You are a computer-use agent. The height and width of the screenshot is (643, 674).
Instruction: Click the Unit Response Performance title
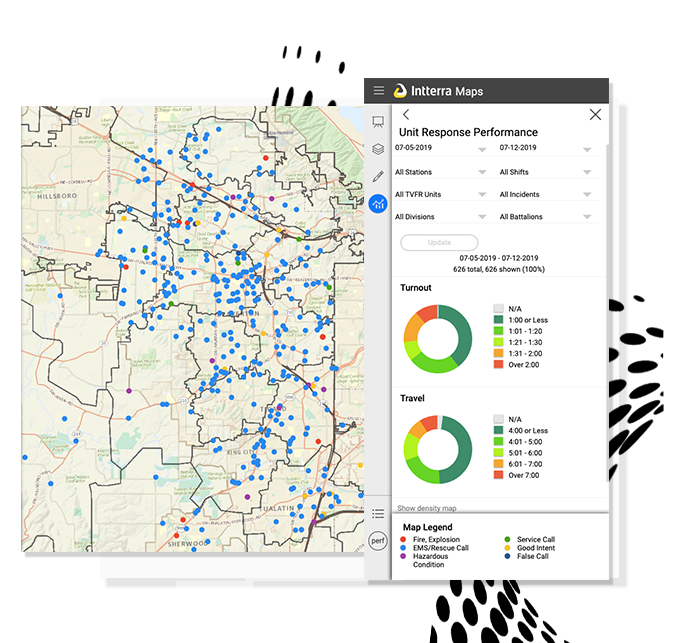pos(468,132)
